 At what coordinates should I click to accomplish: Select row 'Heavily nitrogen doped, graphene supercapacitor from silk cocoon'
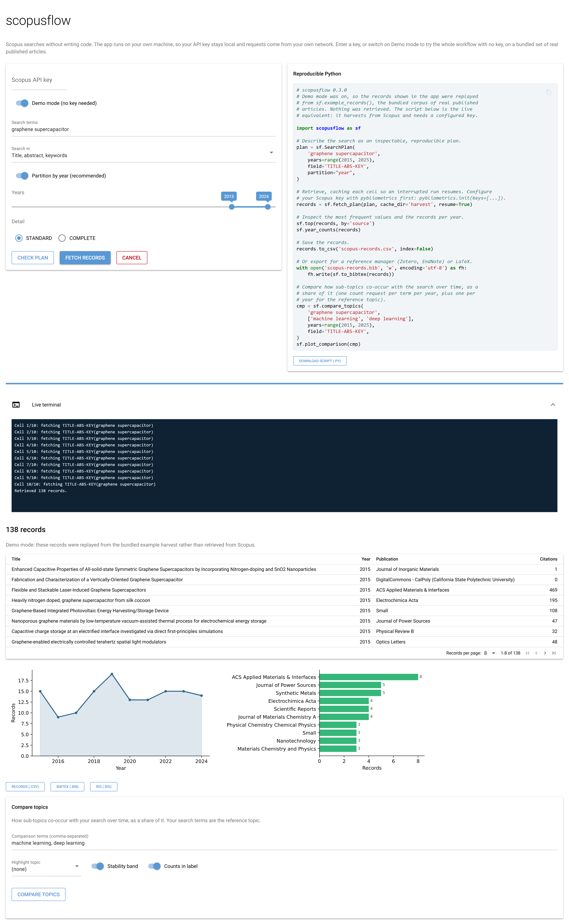284,600
